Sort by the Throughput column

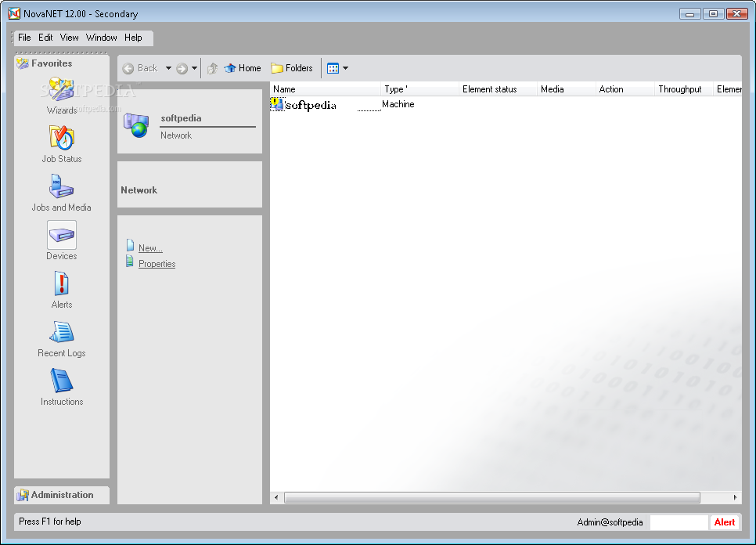point(684,89)
